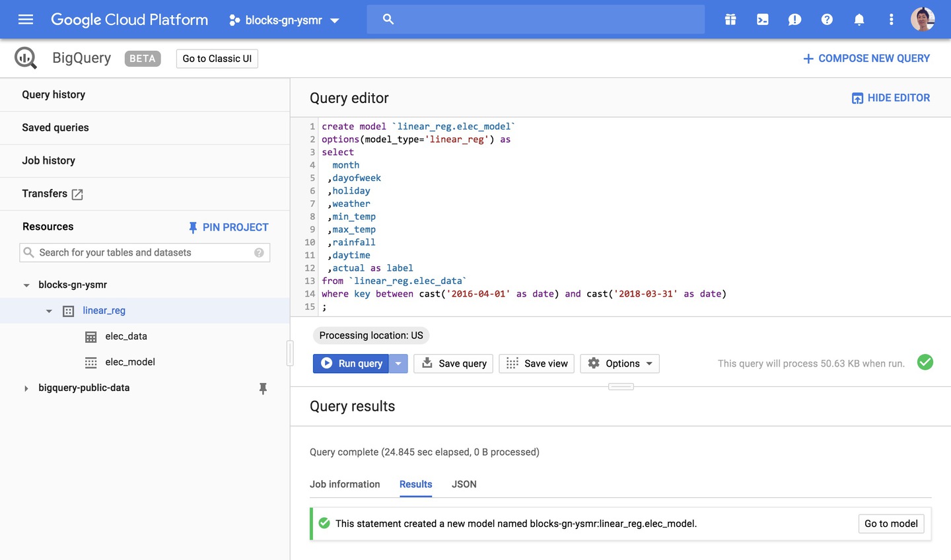951x560 pixels.
Task: Open the user account avatar
Action: (923, 19)
